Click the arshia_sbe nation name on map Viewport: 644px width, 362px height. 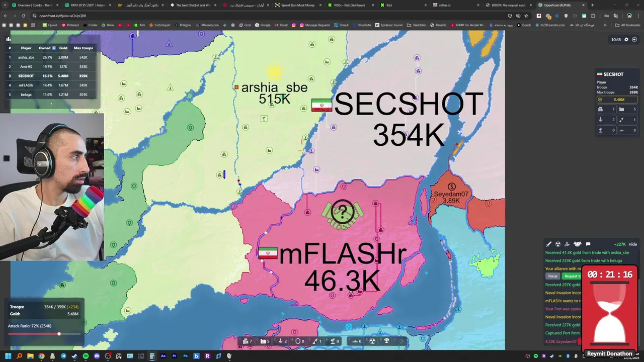point(274,87)
